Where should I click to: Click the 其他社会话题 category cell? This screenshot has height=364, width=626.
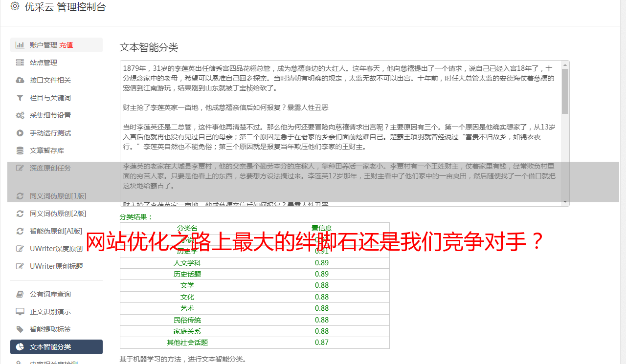pyautogui.click(x=187, y=343)
